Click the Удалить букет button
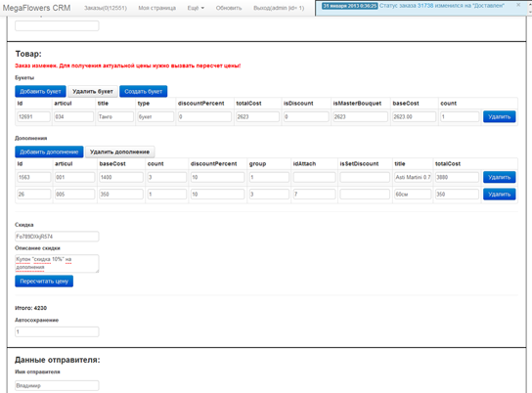This screenshot has width=532, height=393. coord(93,91)
